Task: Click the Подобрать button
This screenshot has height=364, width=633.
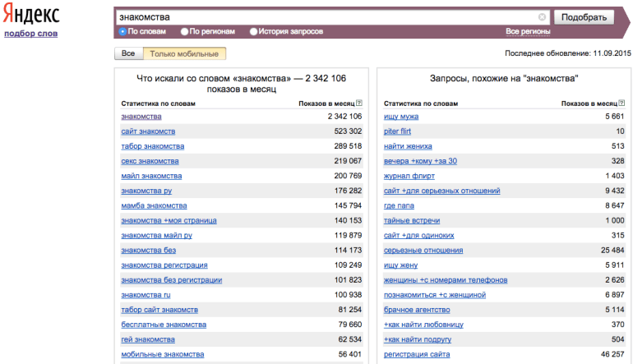Action: pyautogui.click(x=584, y=17)
